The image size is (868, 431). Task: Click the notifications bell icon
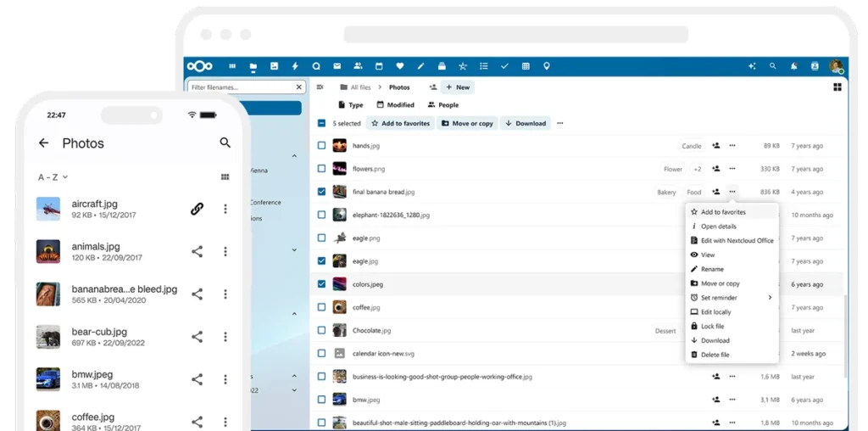(x=793, y=66)
